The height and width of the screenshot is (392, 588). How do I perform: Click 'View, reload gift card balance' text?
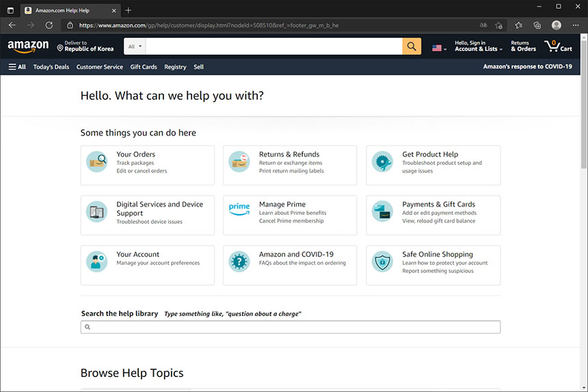pyautogui.click(x=438, y=221)
